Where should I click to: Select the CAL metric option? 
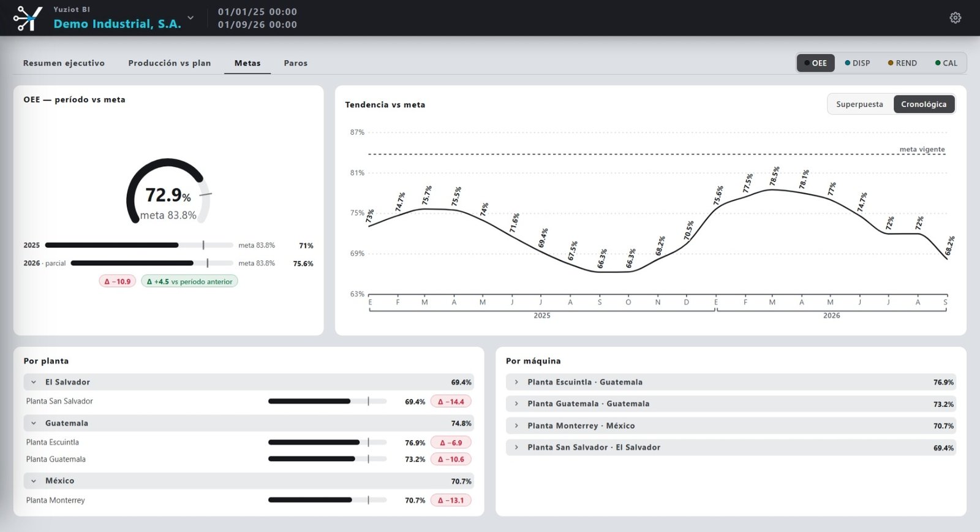(x=946, y=63)
